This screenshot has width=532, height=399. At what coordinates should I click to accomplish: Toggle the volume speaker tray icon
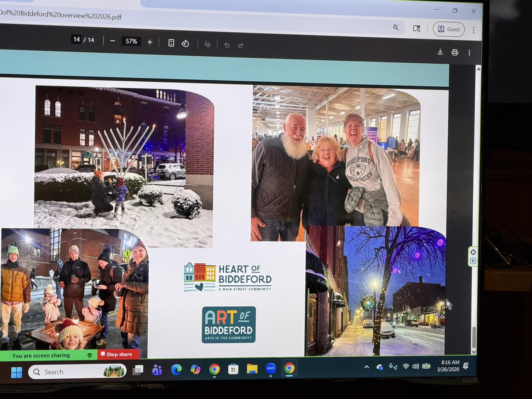coord(415,366)
